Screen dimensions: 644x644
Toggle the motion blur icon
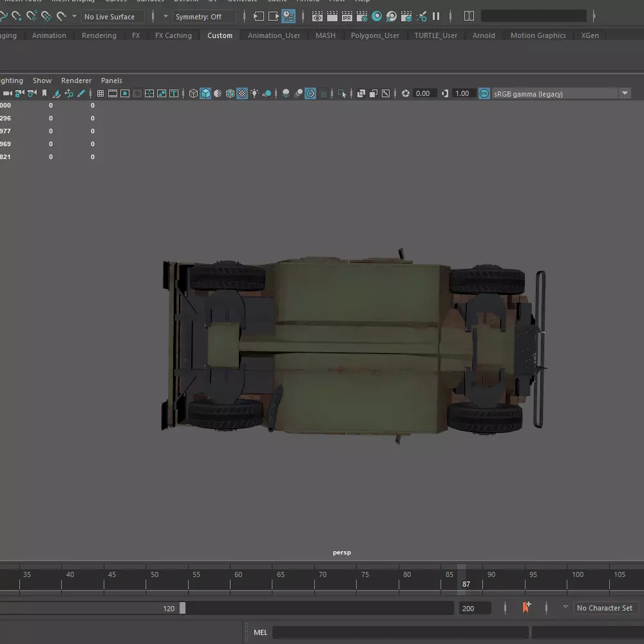coord(299,93)
